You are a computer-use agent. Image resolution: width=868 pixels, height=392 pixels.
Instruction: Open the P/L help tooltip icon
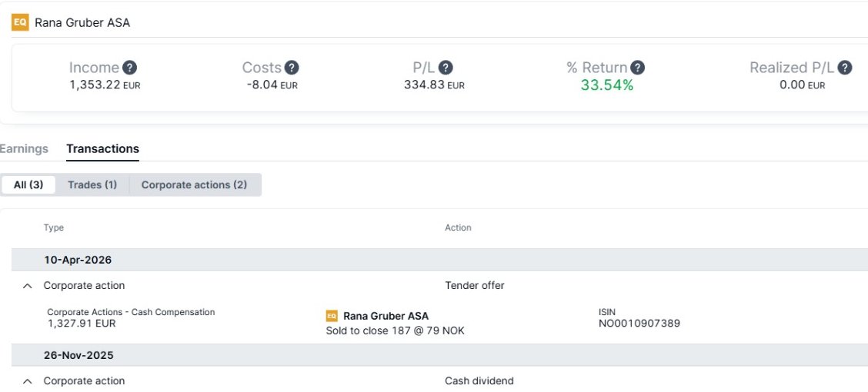pos(446,68)
